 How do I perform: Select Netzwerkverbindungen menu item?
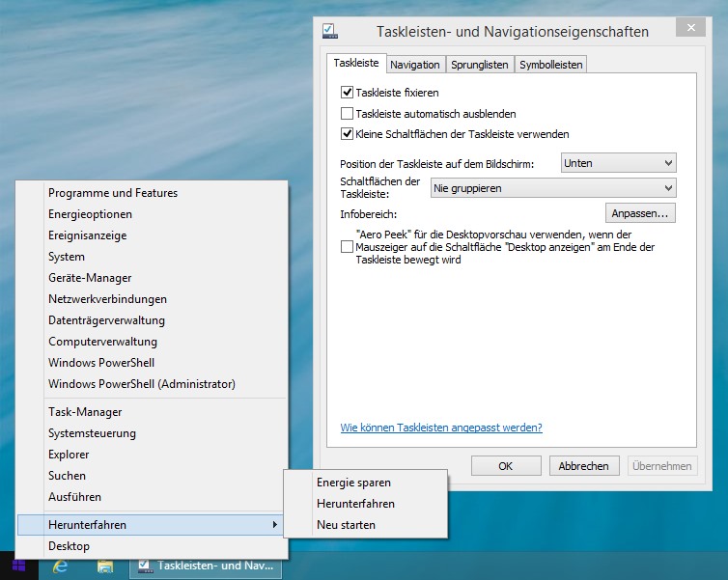pyautogui.click(x=152, y=299)
